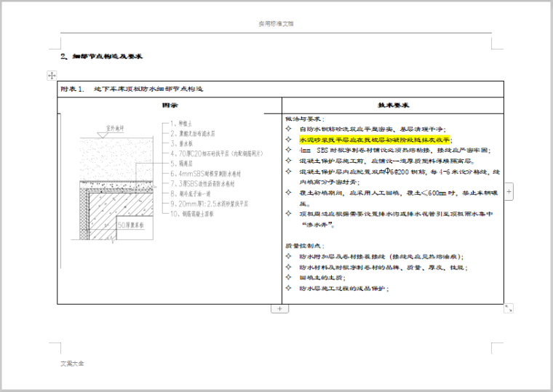Click the add-column plus button right of table
Screen dimensions: 553x392
(509, 191)
